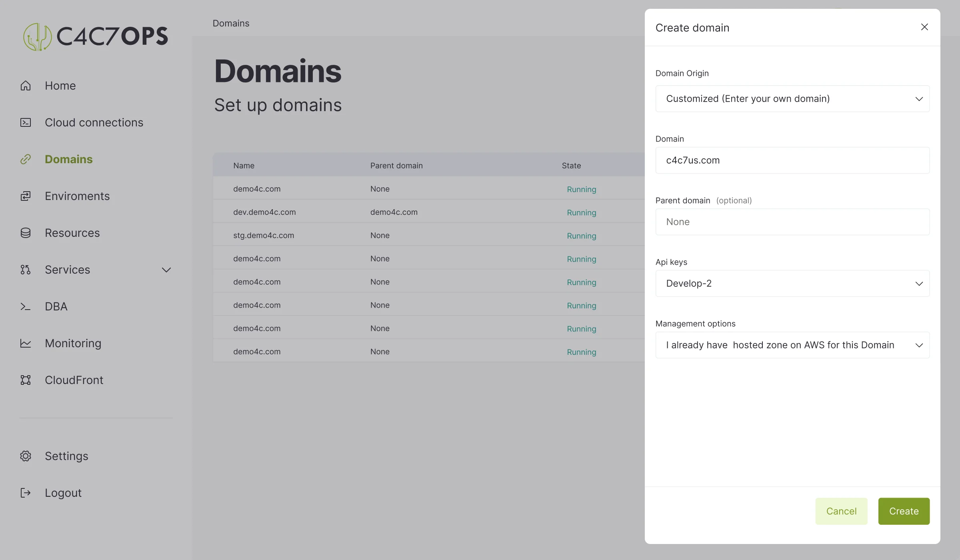Viewport: 960px width, 560px height.
Task: Close the Create domain panel
Action: click(924, 27)
